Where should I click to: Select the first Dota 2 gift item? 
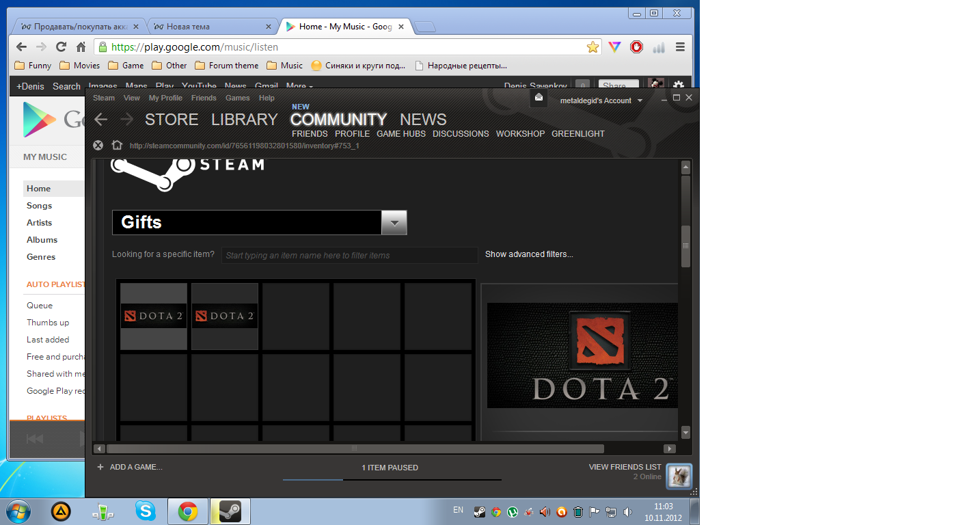point(154,316)
